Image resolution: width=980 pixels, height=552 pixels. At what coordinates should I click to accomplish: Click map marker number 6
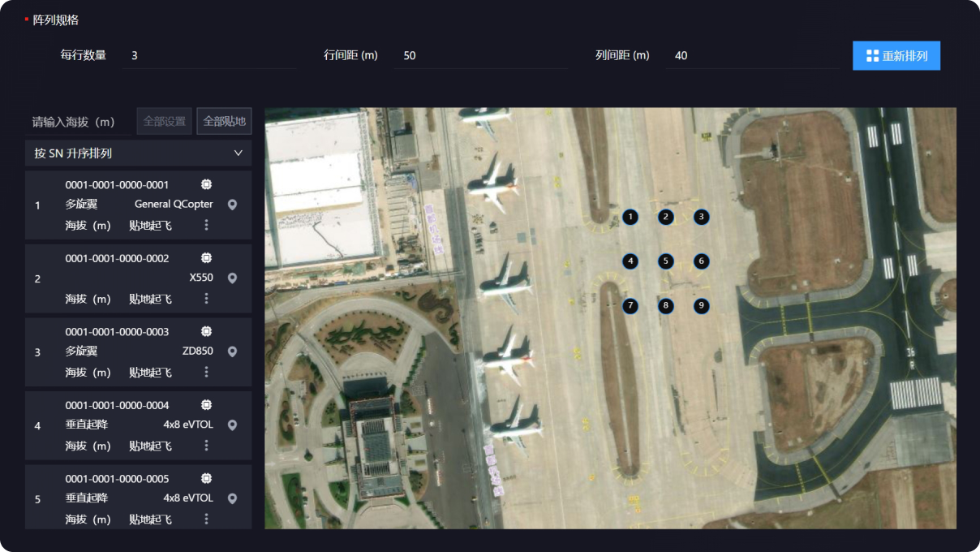tap(702, 261)
